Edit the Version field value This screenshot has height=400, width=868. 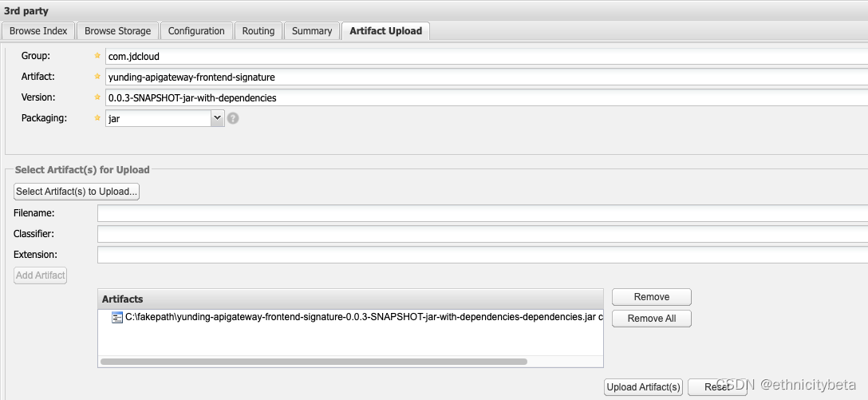487,98
